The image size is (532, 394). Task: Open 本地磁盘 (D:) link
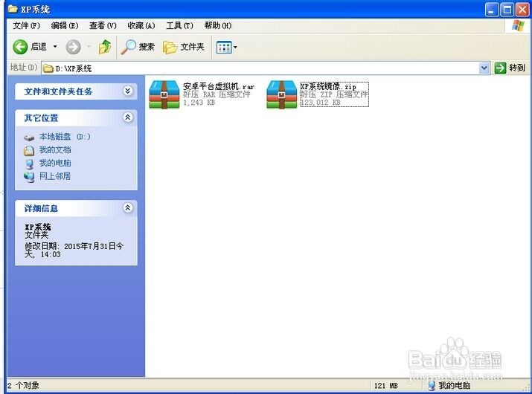(65, 137)
